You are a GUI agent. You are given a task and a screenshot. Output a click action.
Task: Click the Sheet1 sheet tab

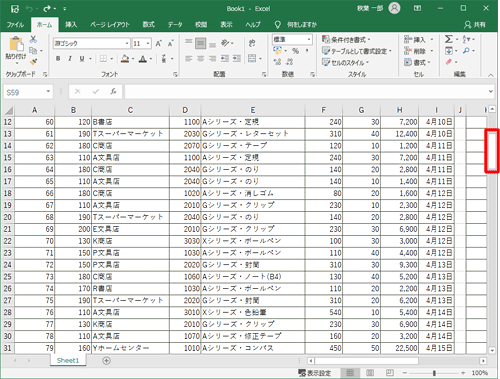68,360
